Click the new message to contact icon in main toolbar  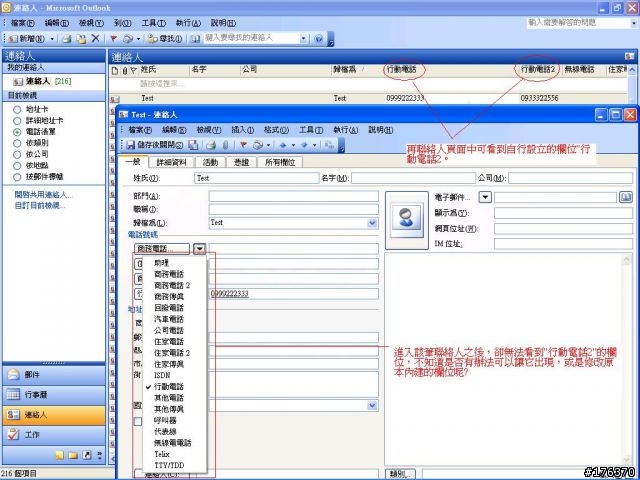click(x=128, y=39)
